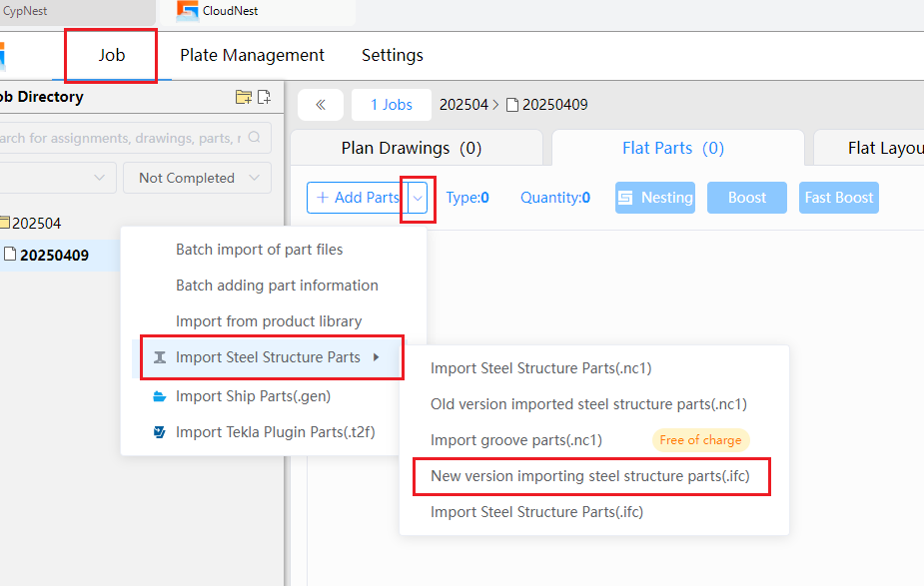
Task: Click the CloudNest tab icon
Action: pos(188,11)
